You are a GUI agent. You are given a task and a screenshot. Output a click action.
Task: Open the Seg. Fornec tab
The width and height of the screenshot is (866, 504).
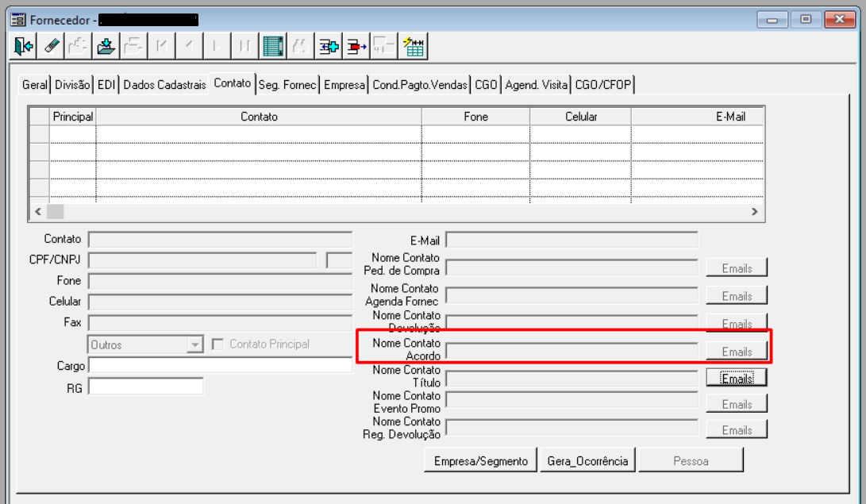tap(287, 84)
